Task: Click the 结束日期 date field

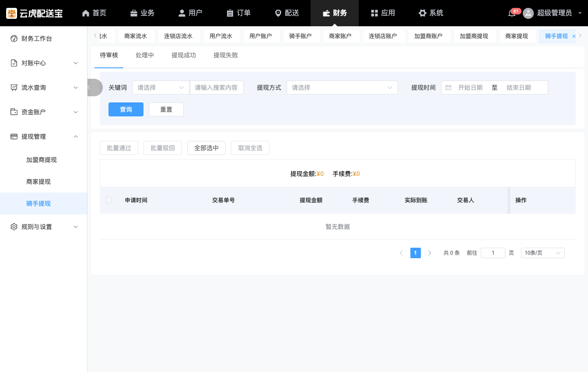Action: pyautogui.click(x=519, y=88)
